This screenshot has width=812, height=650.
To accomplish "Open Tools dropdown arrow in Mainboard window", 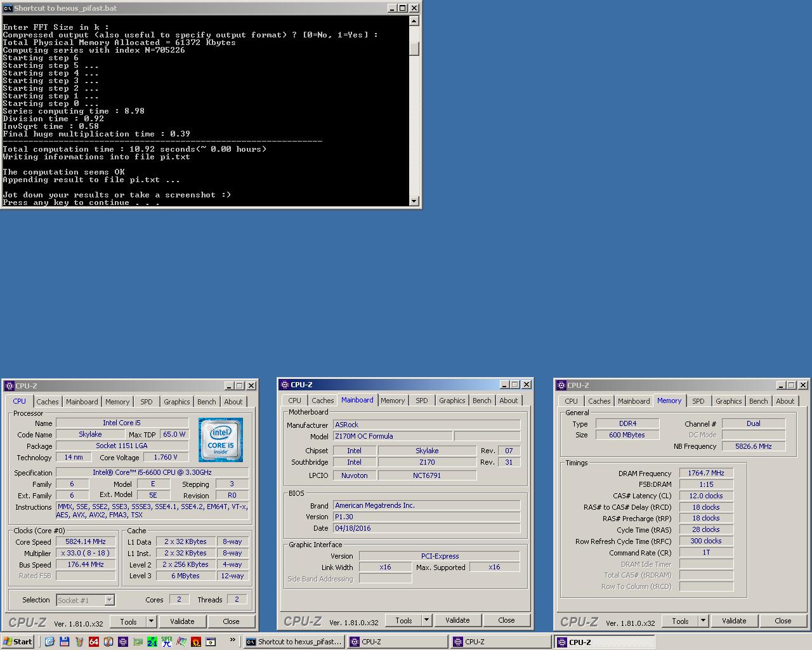I will point(426,620).
